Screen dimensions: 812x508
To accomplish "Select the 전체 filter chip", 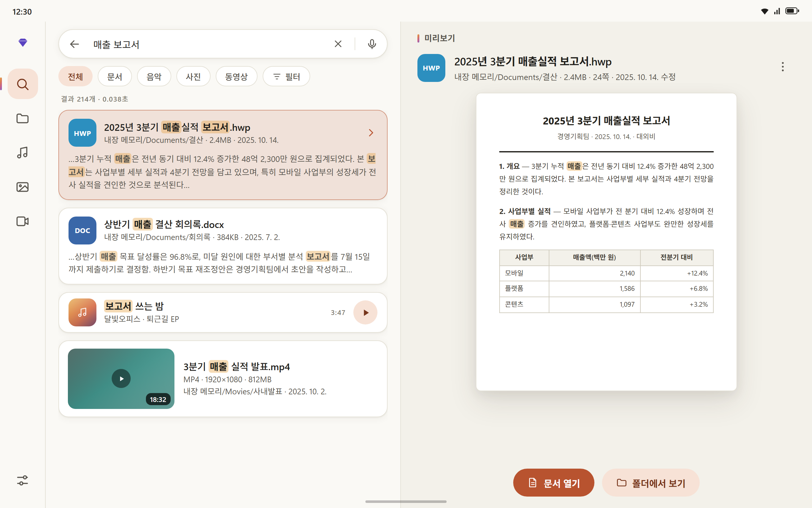I will tap(75, 76).
